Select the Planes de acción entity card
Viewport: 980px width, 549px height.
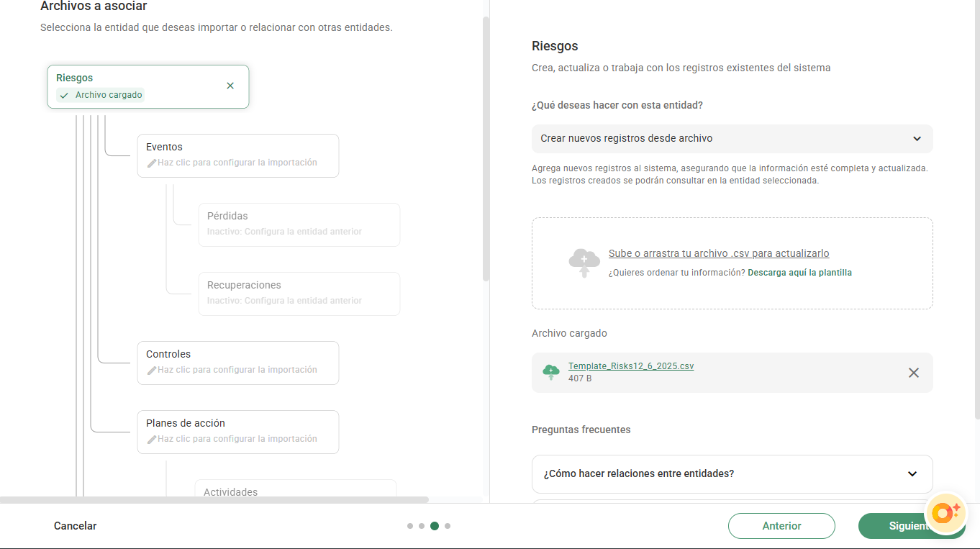pos(238,432)
